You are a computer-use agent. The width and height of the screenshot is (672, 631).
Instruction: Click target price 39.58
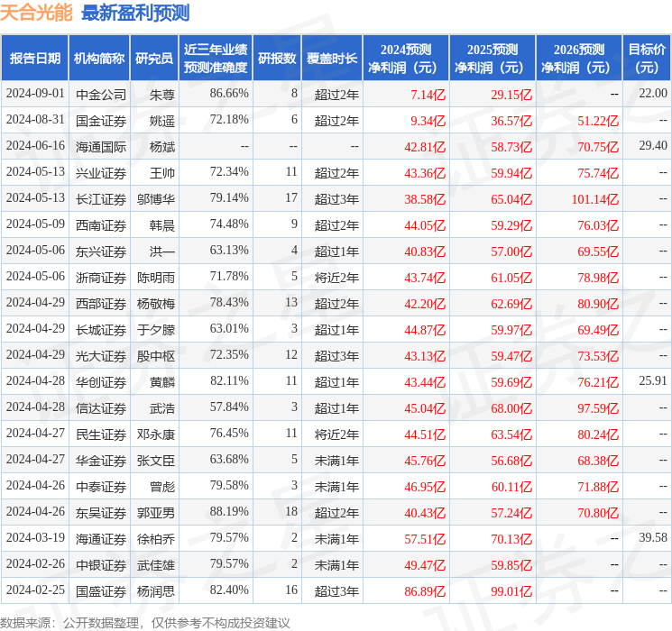[653, 537]
